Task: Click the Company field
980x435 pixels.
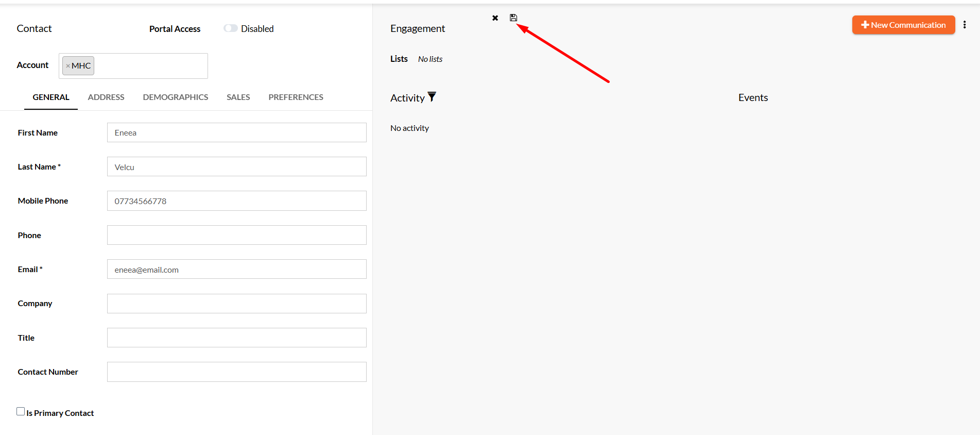Action: point(237,304)
